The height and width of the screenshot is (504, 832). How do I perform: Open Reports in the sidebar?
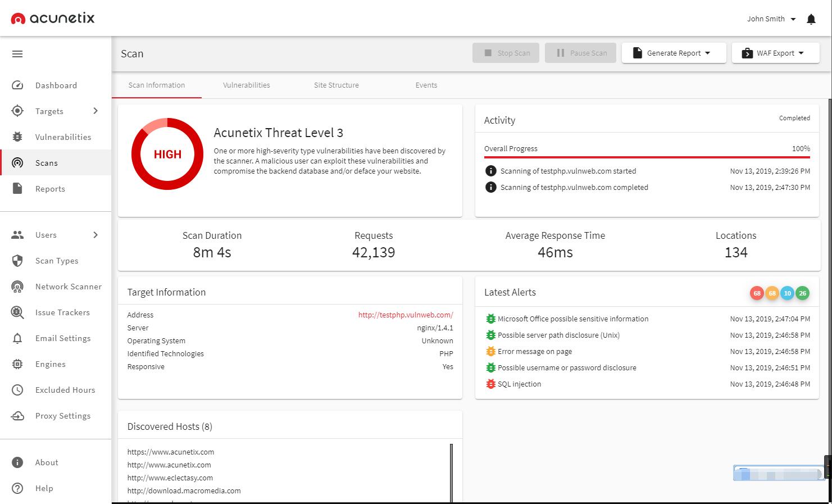pos(56,189)
